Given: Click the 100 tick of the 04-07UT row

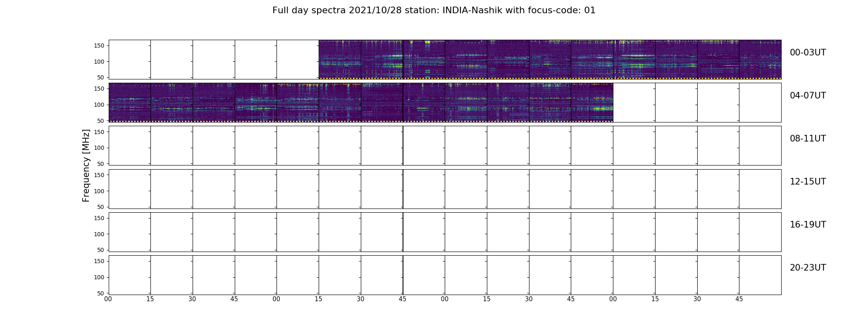Looking at the screenshot, I should 99,105.
